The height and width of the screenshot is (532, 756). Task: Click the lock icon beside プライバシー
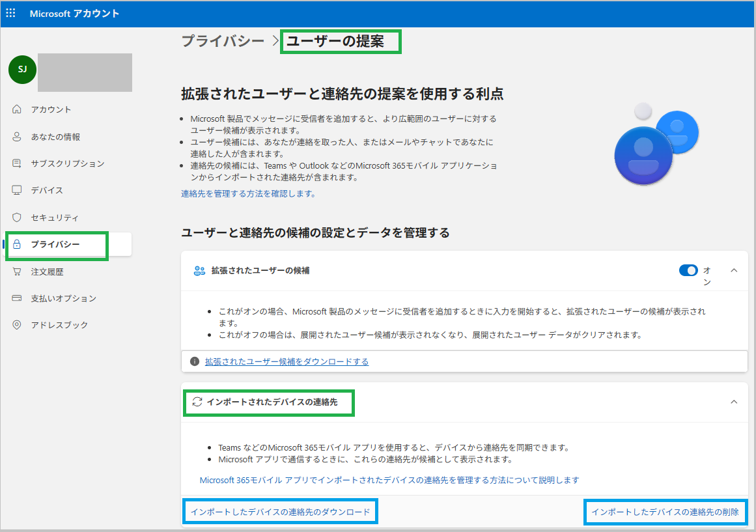point(17,244)
